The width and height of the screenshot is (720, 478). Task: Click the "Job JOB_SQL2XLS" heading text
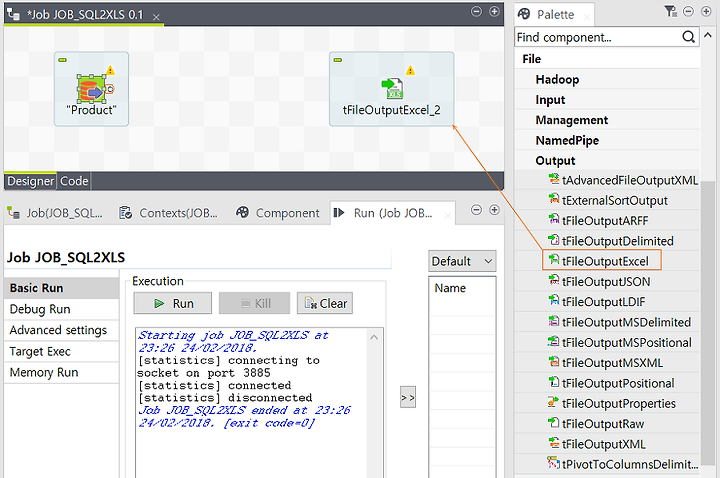click(66, 258)
